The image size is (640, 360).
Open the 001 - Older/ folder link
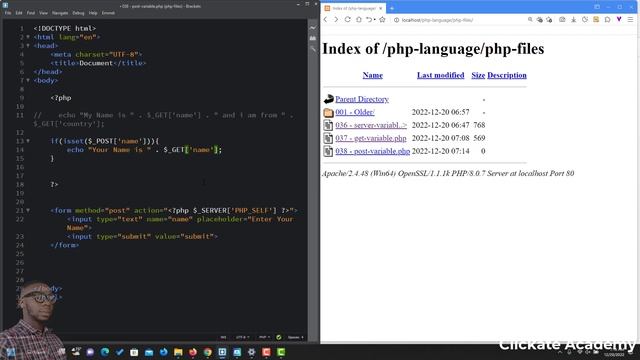click(x=355, y=112)
